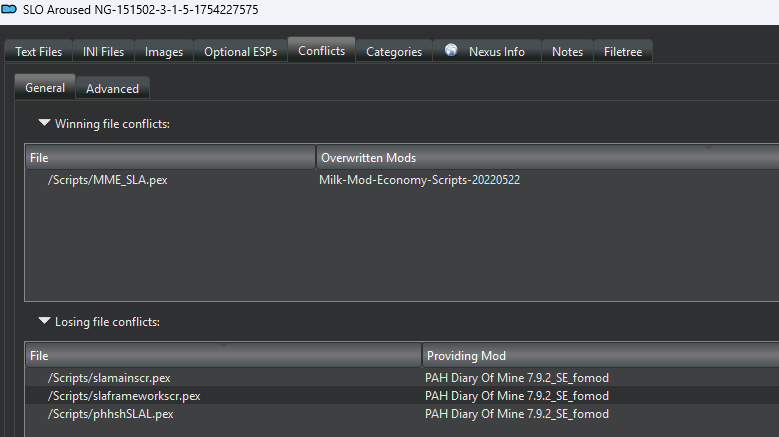This screenshot has height=437, width=779.
Task: Click PAH Diary provider for slamainscr.pex
Action: coord(517,378)
